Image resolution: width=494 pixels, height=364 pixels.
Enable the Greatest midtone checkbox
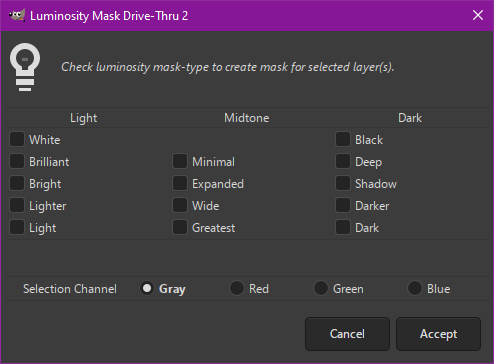(x=180, y=227)
